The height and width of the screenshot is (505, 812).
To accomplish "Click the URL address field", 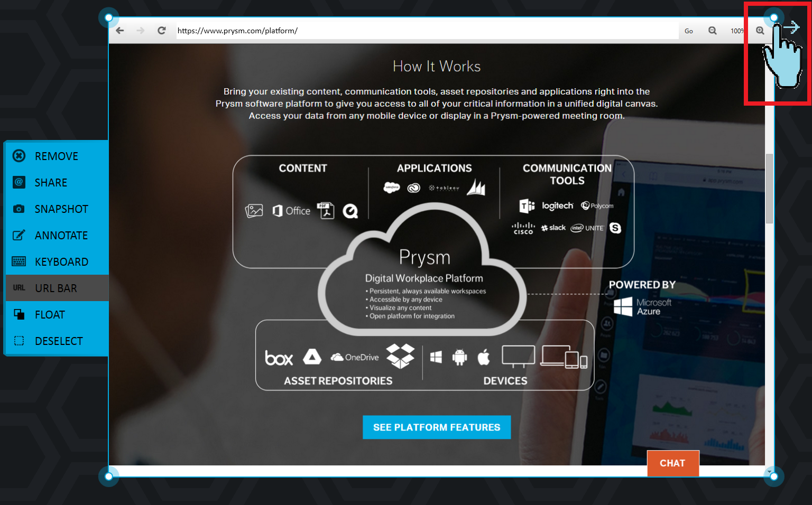I will (427, 31).
